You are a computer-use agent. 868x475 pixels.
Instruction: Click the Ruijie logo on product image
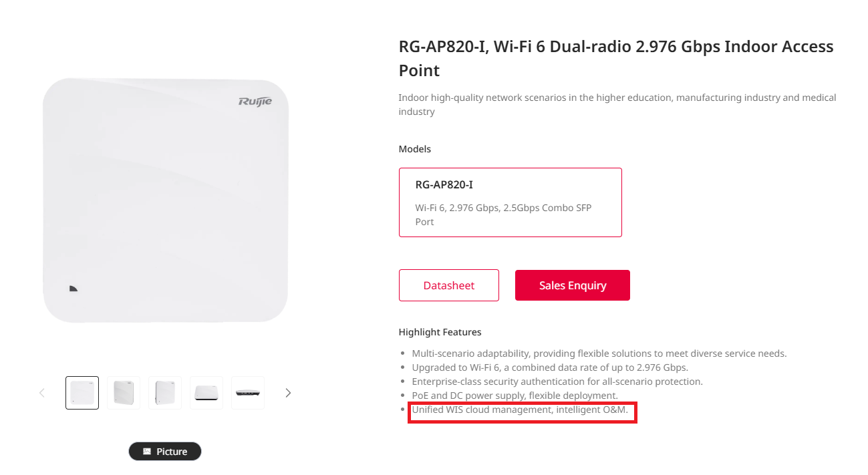tap(255, 102)
